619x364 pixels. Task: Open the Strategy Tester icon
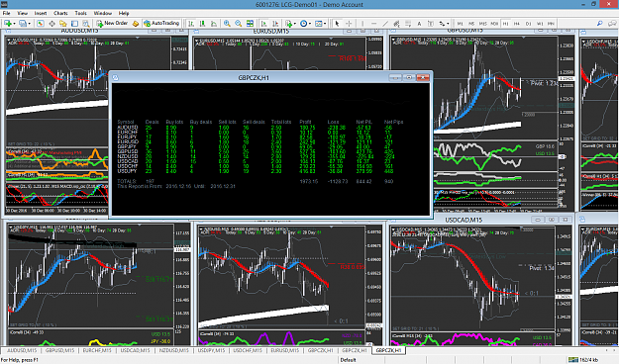86,24
